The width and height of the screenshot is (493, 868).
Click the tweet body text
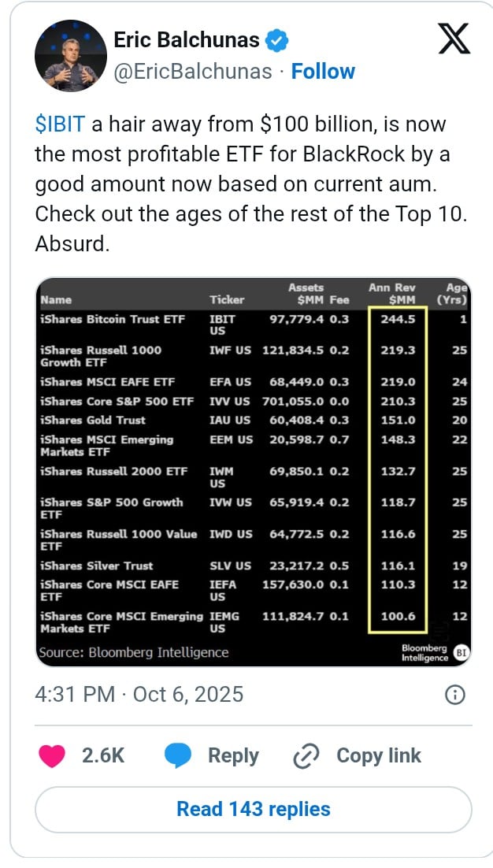(x=250, y=184)
